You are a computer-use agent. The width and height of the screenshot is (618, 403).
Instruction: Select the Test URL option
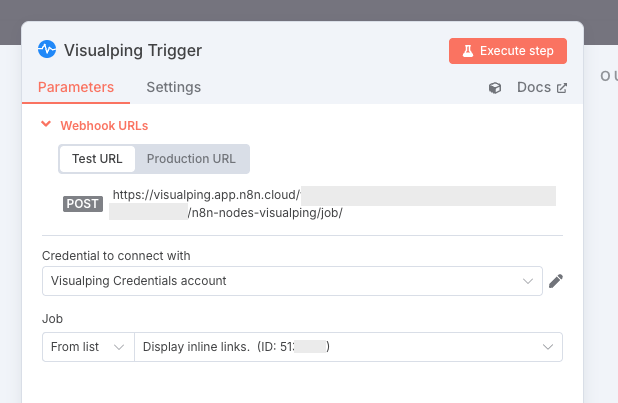[x=97, y=159]
